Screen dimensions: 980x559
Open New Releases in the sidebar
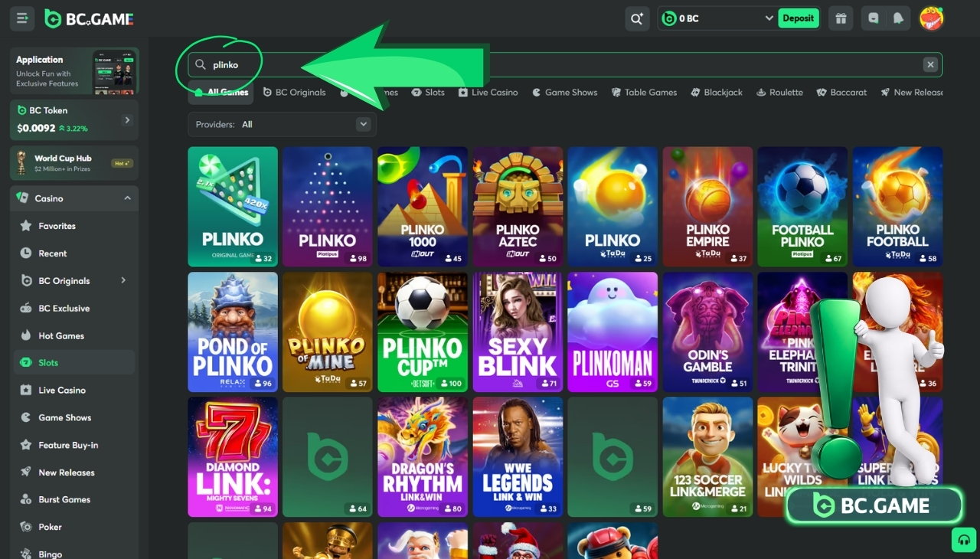pyautogui.click(x=74, y=472)
